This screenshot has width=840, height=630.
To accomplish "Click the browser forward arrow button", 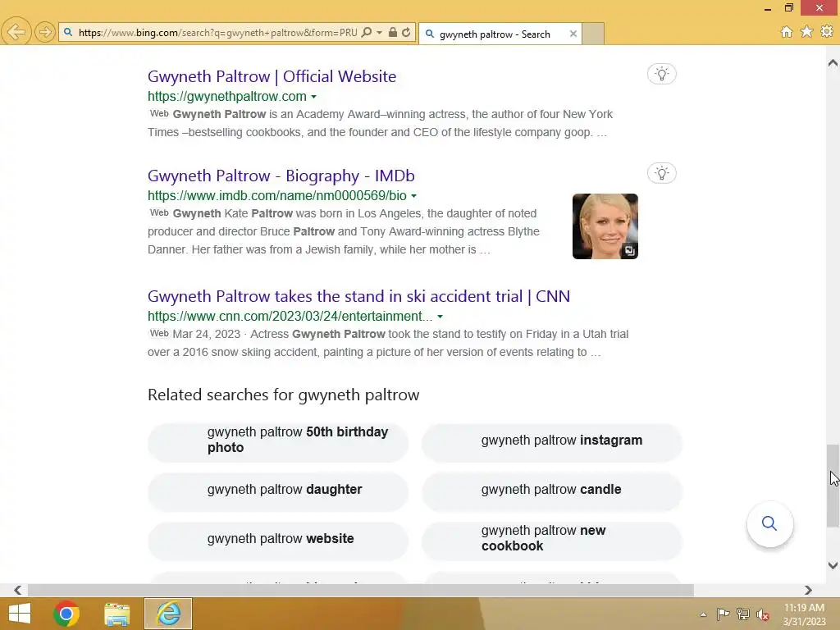I will coord(45,32).
